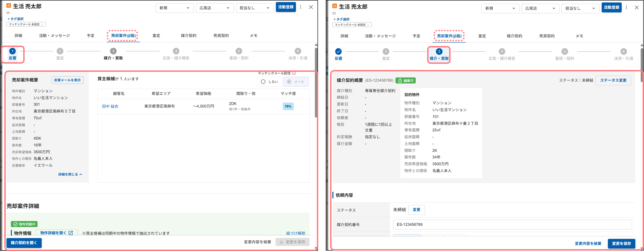644x251 pixels.
Task: Close the left window with X
Action: 311,7
